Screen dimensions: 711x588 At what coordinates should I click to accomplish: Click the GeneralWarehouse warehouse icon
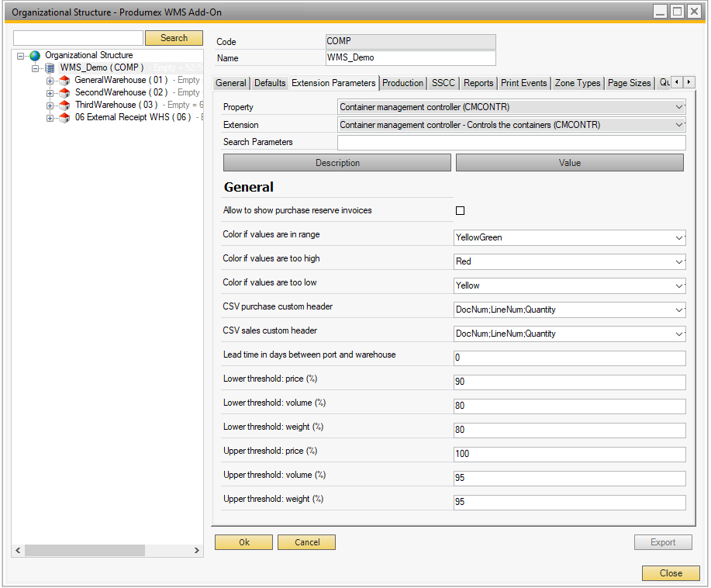tap(64, 81)
